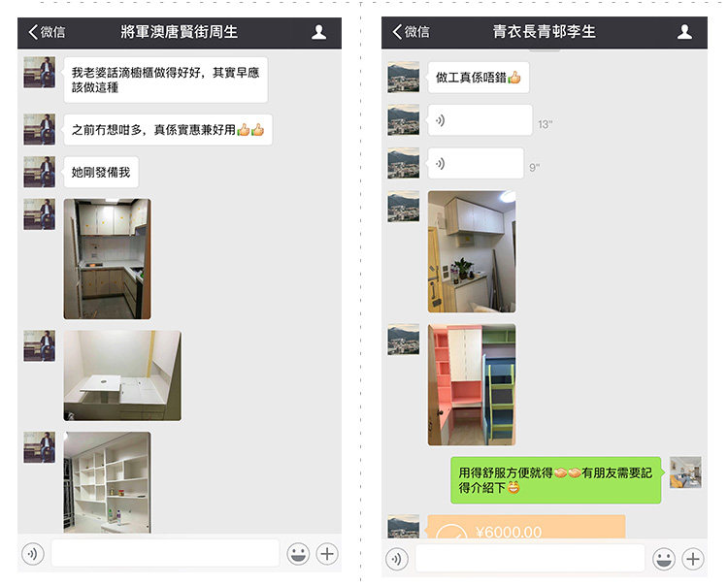Focus message input field in 李生 chat
728x586 pixels.
tap(530, 558)
